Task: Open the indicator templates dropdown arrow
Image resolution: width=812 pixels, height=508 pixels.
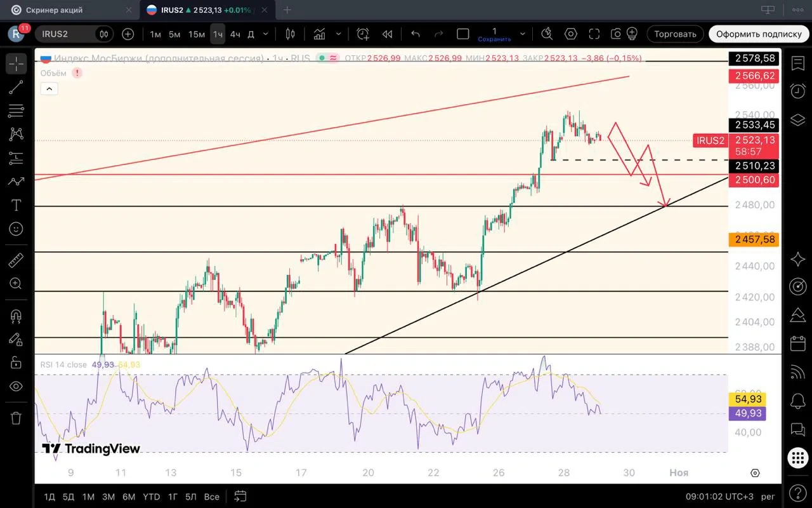Action: 339,34
